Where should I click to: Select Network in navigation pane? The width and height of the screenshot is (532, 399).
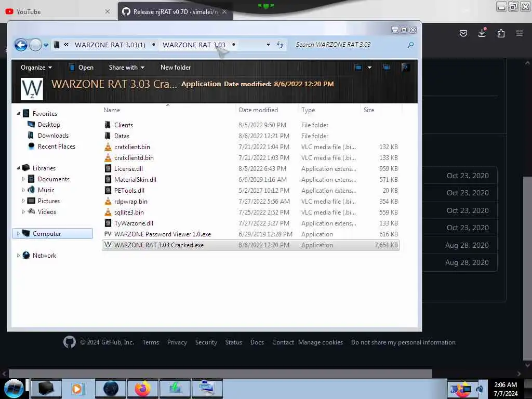[44, 256]
